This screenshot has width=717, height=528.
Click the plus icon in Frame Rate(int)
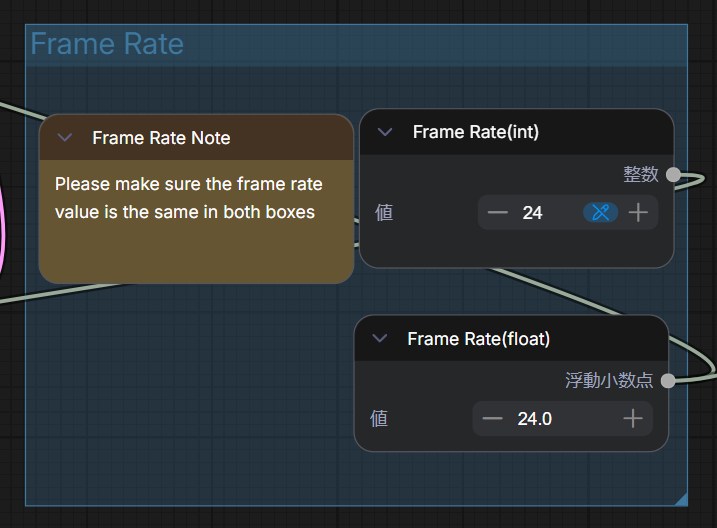point(638,213)
